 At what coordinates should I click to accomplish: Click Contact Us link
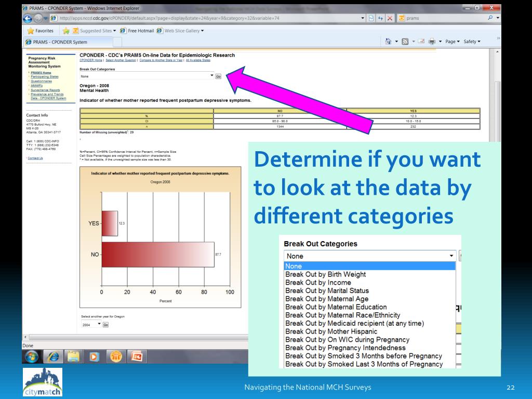(35, 158)
